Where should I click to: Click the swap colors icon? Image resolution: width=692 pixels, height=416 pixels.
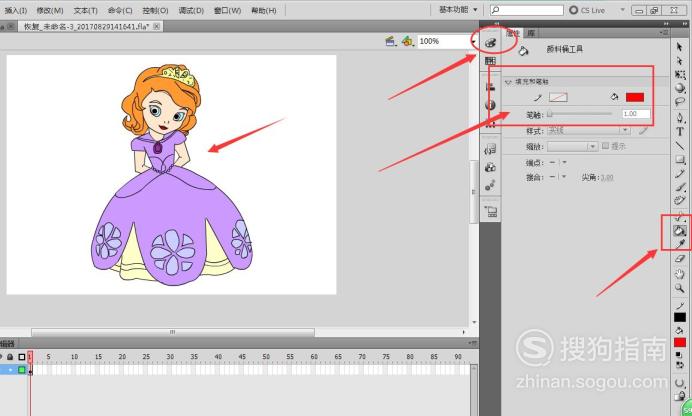(x=680, y=365)
